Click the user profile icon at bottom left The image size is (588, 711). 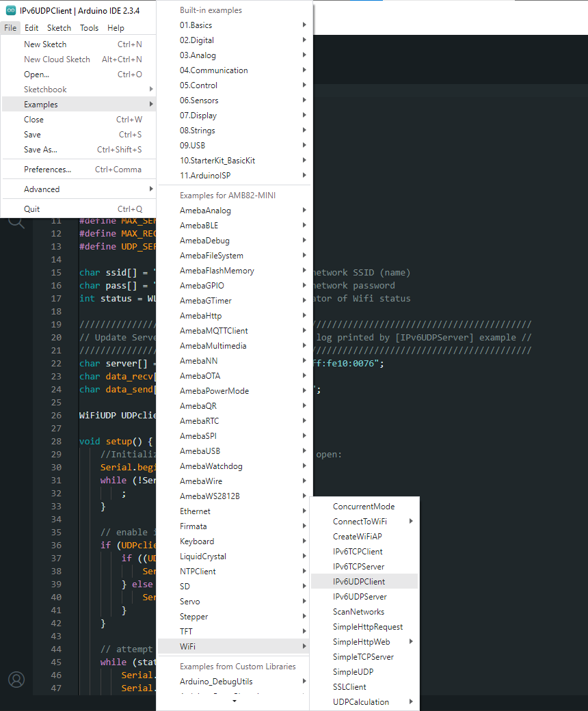click(16, 679)
